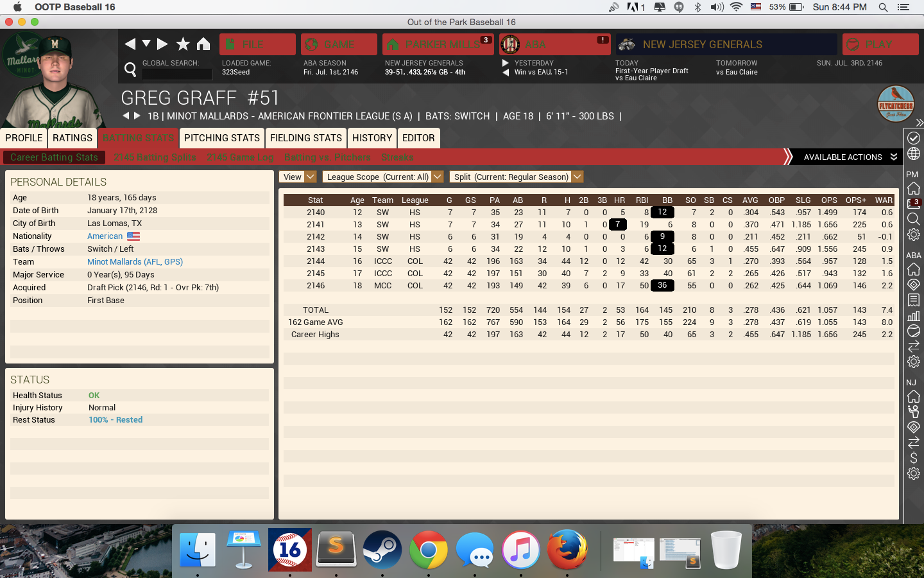Click the Flycatchers team logo
Viewport: 924px width, 578px height.
pyautogui.click(x=895, y=104)
